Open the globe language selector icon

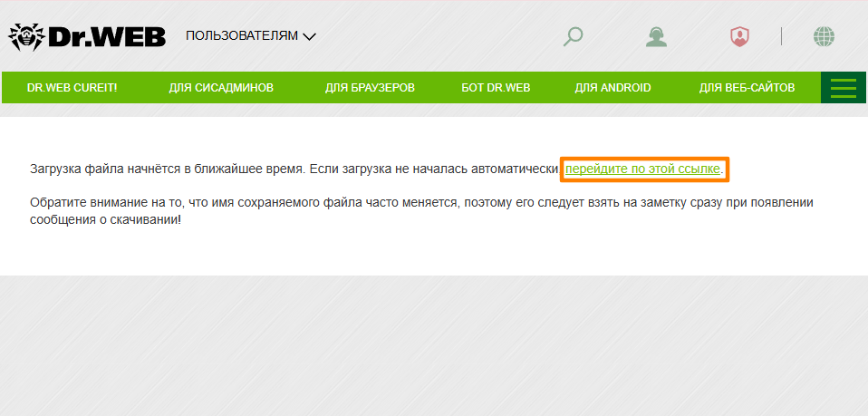pyautogui.click(x=824, y=36)
